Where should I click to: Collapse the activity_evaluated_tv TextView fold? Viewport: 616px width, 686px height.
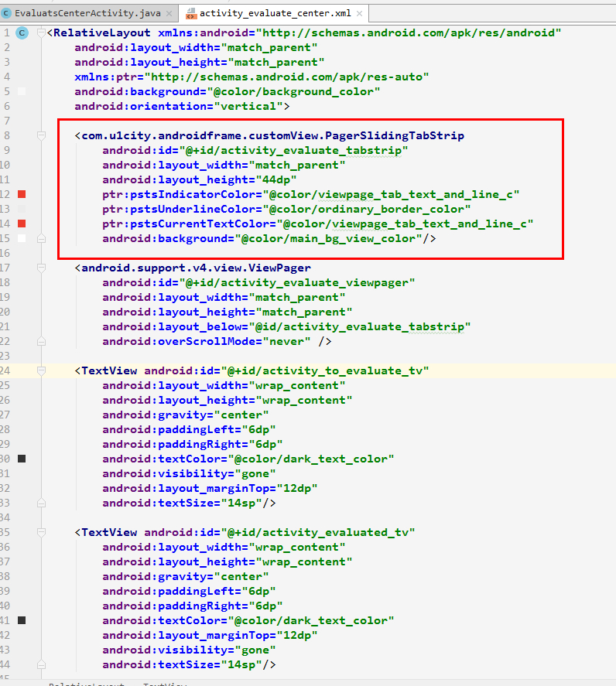[x=41, y=532]
